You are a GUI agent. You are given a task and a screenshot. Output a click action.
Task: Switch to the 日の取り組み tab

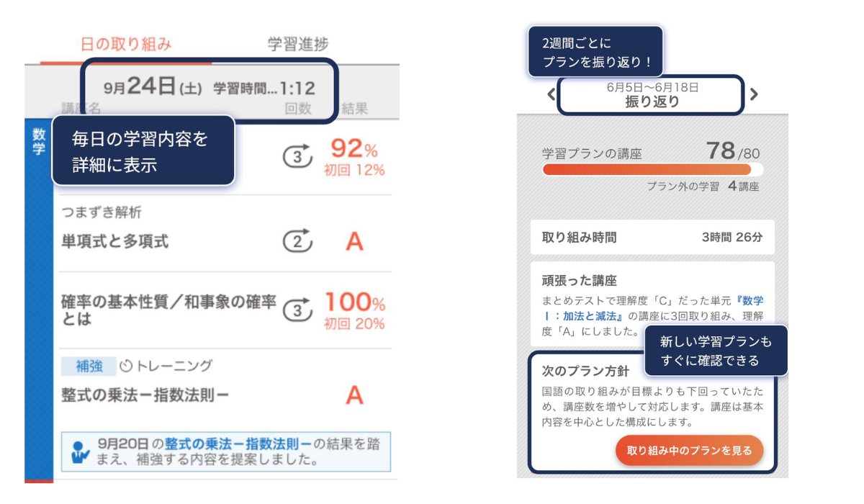pos(126,44)
